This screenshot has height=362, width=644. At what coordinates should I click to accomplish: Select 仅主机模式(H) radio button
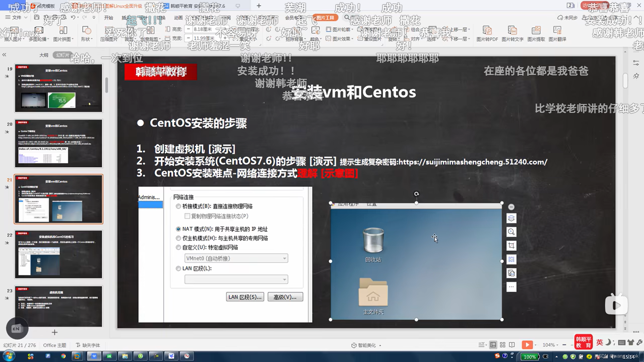[x=178, y=238]
